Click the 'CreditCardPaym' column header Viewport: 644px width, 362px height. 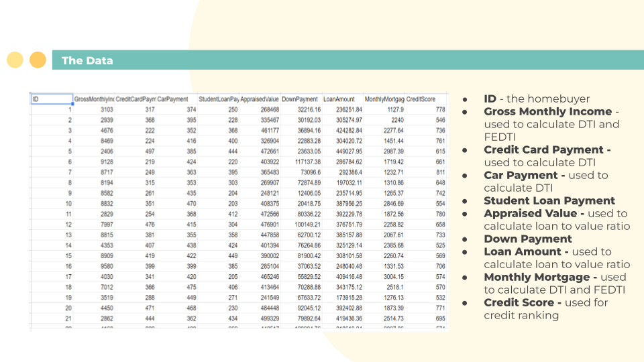[136, 99]
